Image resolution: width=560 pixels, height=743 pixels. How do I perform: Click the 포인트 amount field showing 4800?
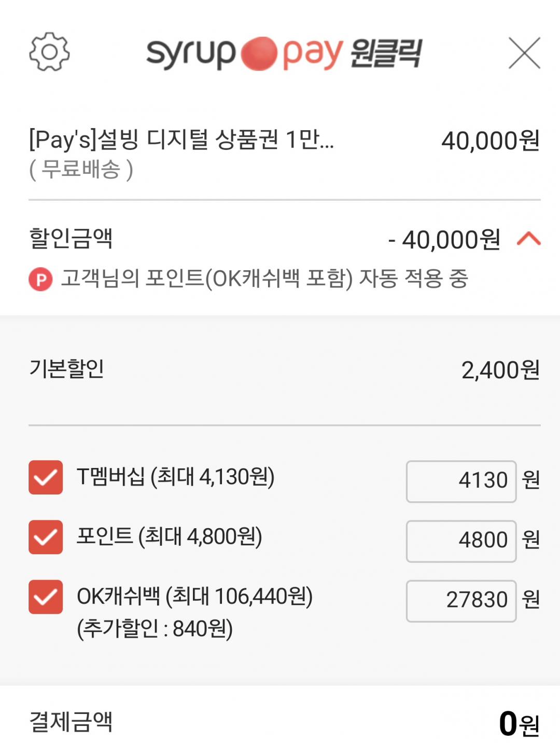(461, 541)
